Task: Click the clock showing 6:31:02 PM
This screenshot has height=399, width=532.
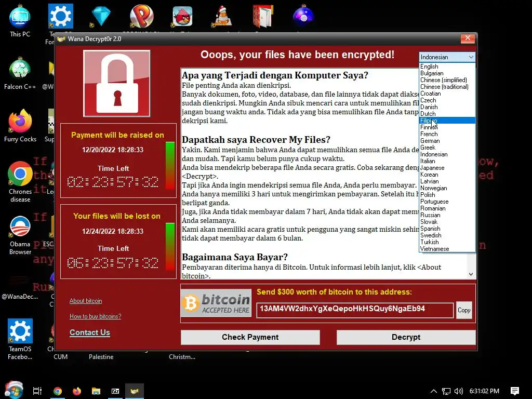Action: [484, 391]
